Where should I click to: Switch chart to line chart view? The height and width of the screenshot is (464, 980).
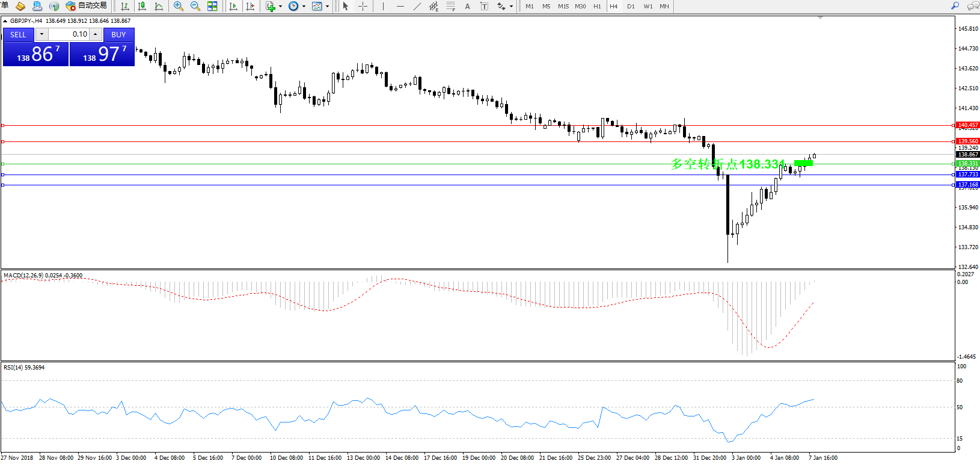[159, 6]
